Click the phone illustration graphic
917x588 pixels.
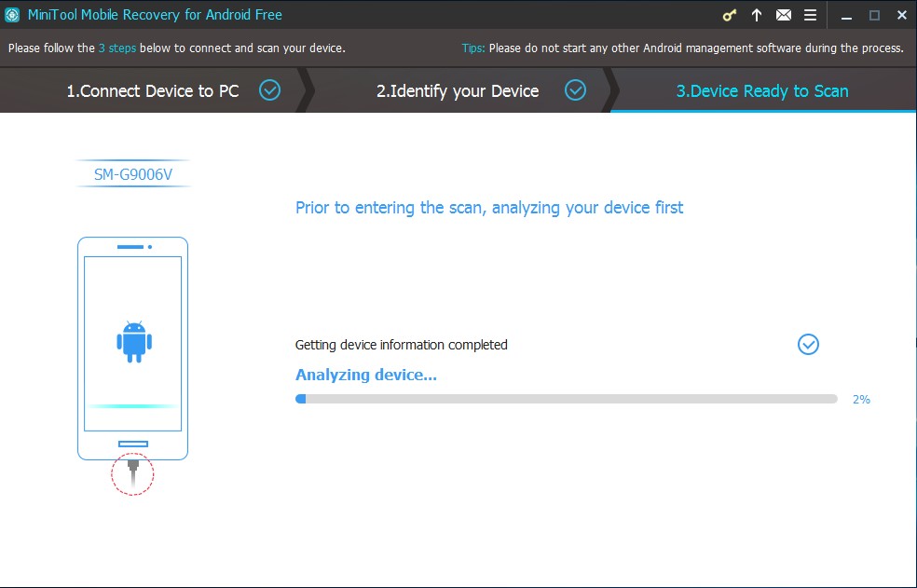tap(132, 349)
